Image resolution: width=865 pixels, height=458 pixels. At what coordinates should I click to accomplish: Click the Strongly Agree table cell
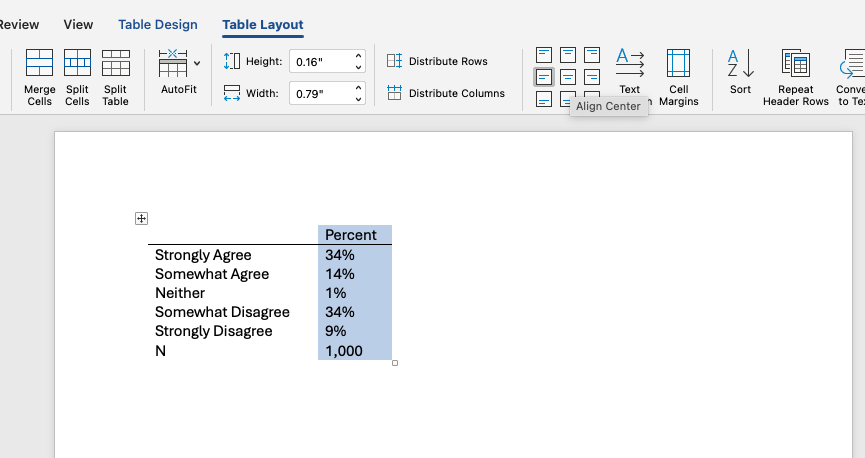pyautogui.click(x=204, y=255)
